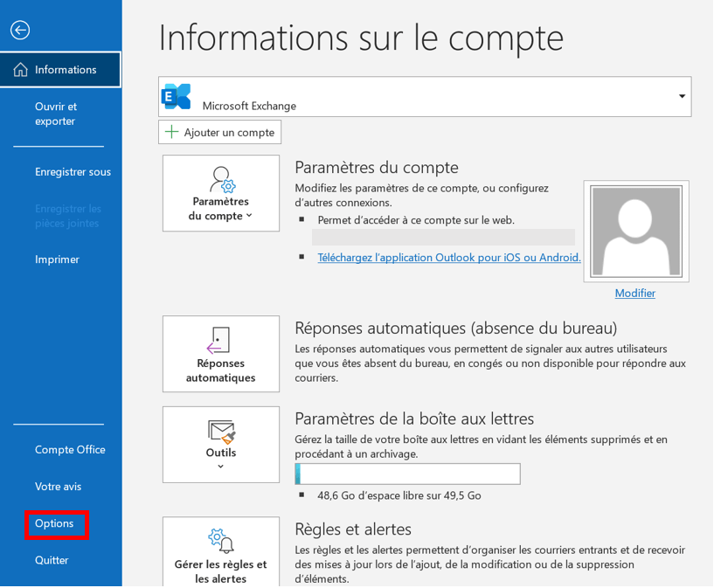Screen dimensions: 714x588
Task: Follow the Téléchargez l'application Outlook link
Action: tap(449, 258)
